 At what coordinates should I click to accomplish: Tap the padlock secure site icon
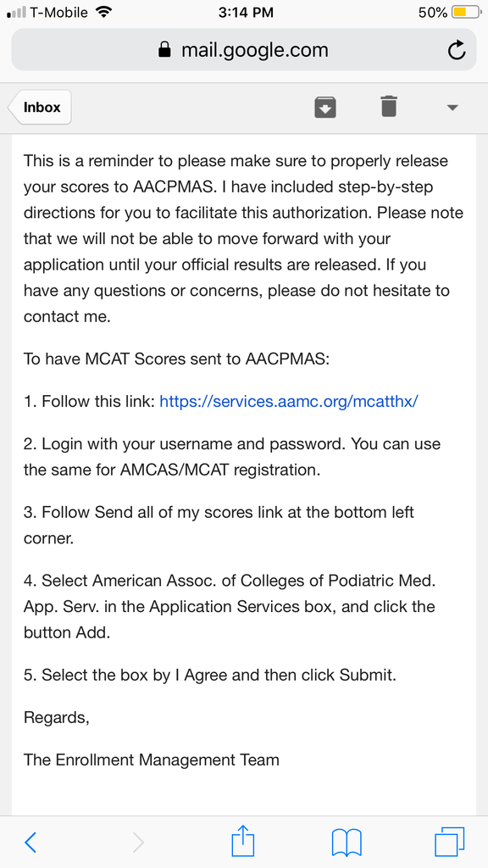pyautogui.click(x=164, y=50)
